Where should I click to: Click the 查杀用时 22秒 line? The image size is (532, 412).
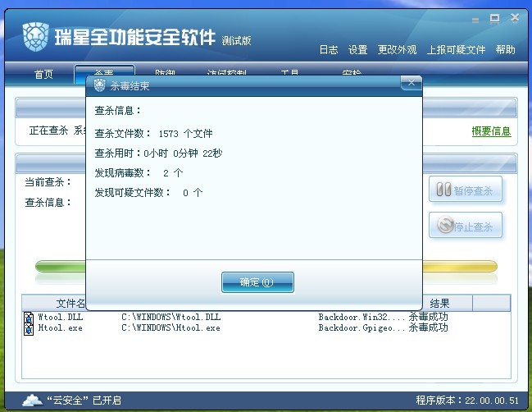tap(158, 153)
